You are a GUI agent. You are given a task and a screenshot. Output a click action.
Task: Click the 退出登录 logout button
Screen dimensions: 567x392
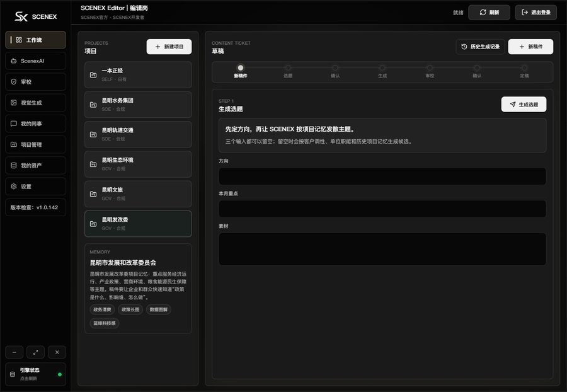[535, 13]
